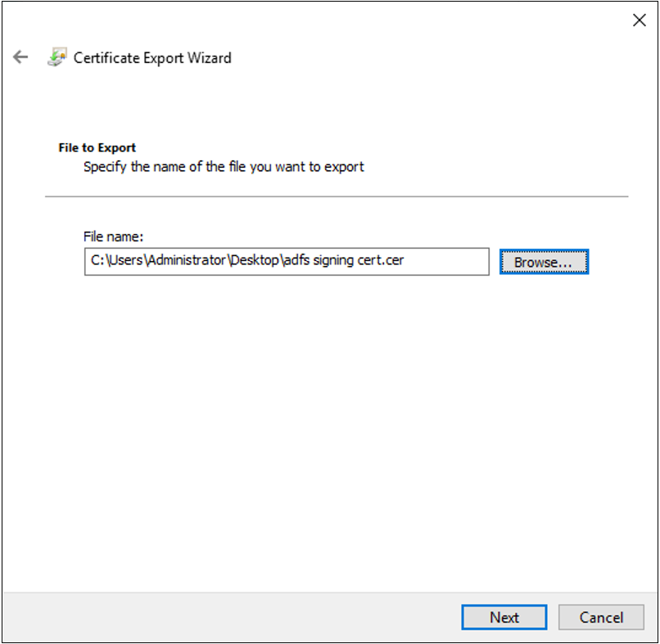Click the 'Certificate Export Wizard' title text
660x644 pixels.
[x=152, y=58]
